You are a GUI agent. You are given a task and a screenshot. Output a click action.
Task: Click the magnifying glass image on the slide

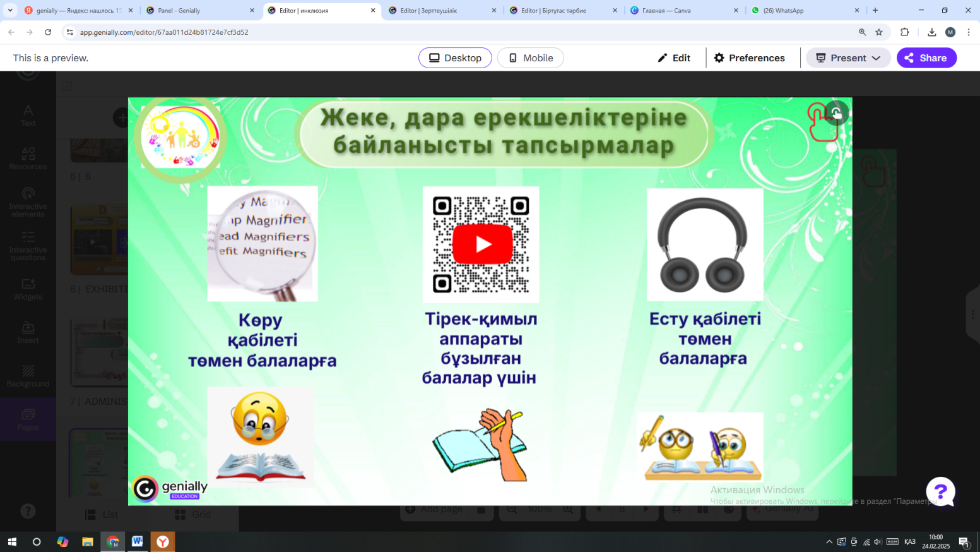(x=263, y=243)
